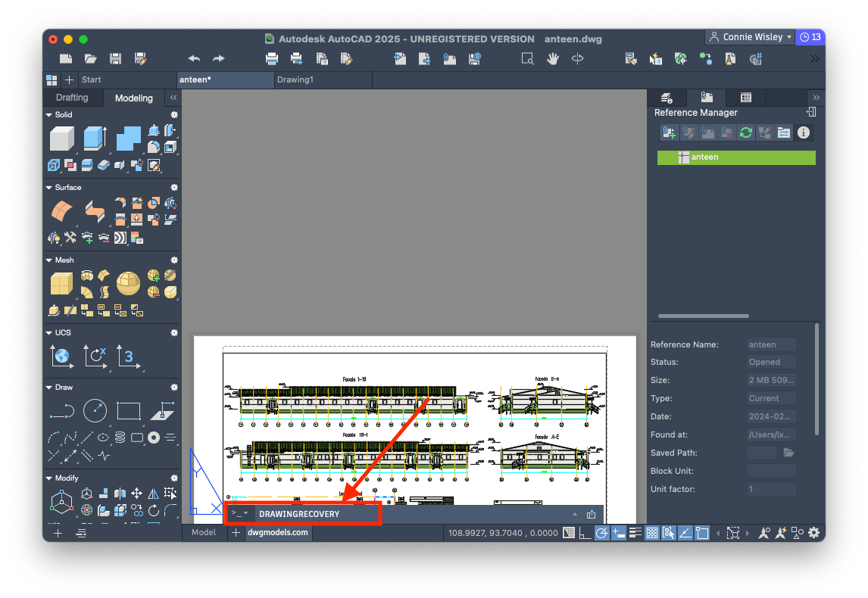Click the Extrude solid tool
Viewport: 868px width, 598px height.
(95, 139)
